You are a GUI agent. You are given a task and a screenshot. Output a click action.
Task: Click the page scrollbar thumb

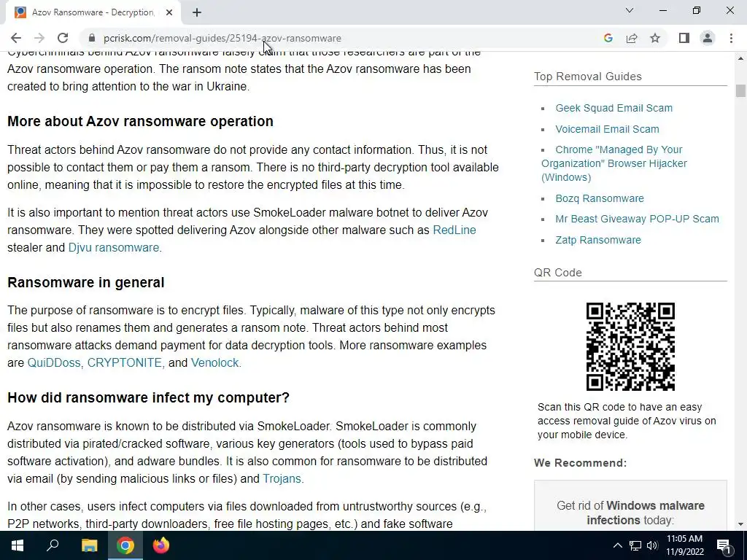coord(740,90)
